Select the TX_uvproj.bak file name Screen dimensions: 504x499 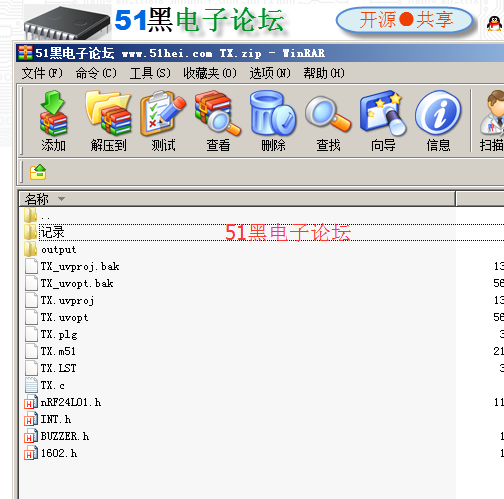click(80, 266)
